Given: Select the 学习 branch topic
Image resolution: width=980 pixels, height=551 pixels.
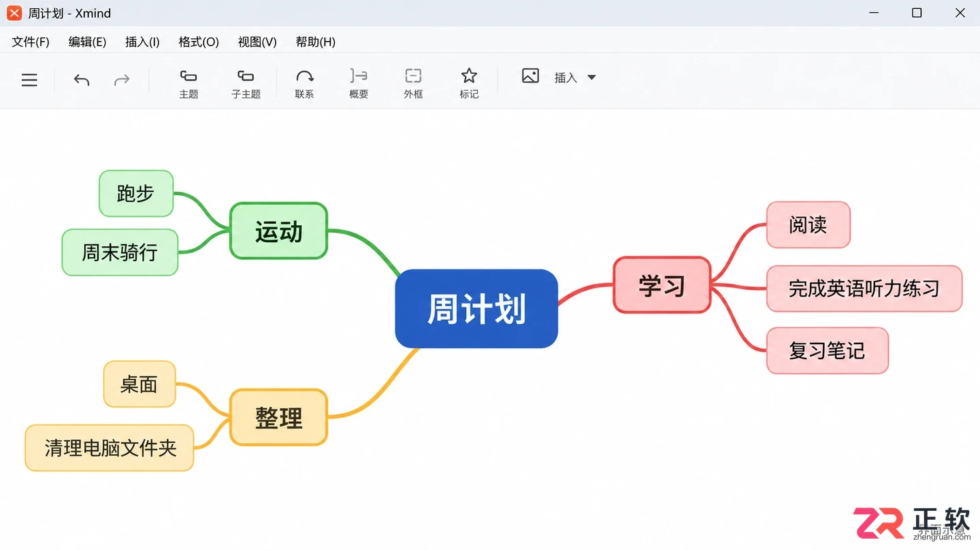Looking at the screenshot, I should [662, 285].
